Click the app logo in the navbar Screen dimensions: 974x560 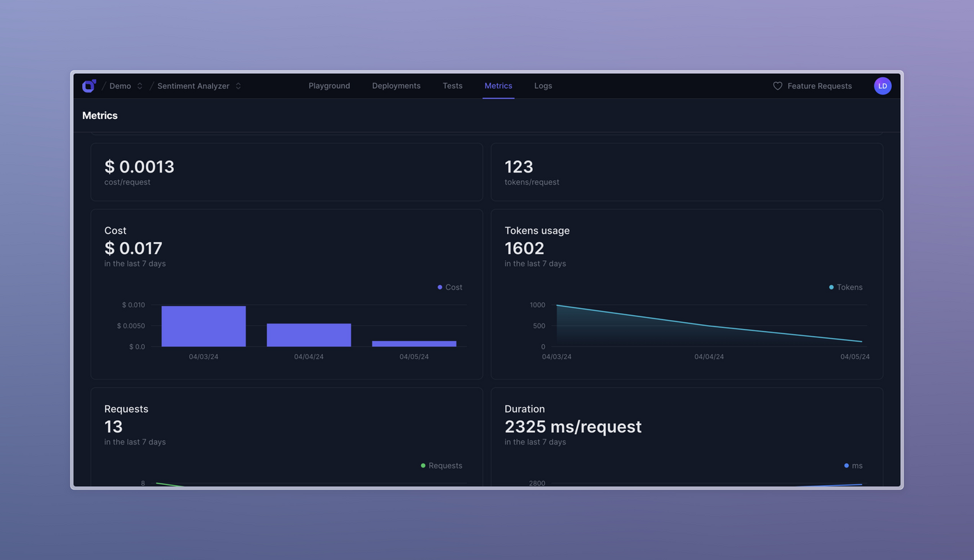88,85
